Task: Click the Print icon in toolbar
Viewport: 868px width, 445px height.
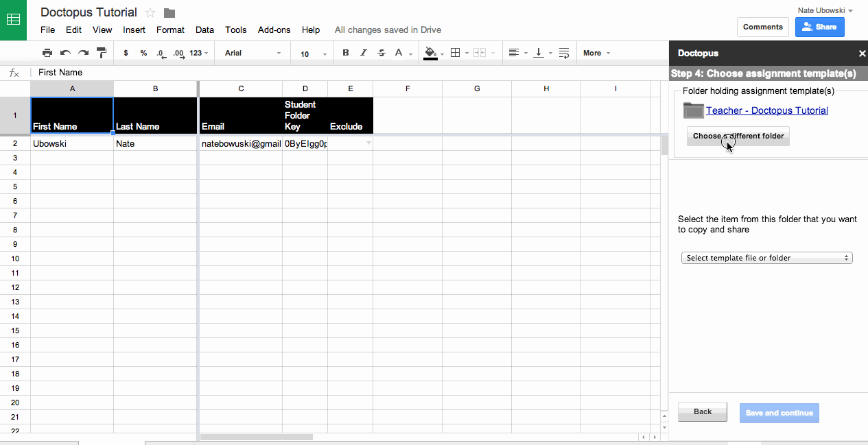Action: coord(47,53)
